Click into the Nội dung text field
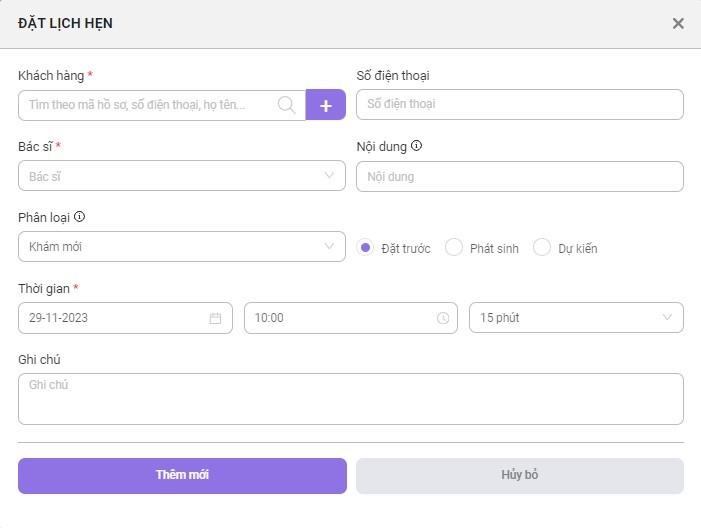701x528 pixels. [x=520, y=177]
